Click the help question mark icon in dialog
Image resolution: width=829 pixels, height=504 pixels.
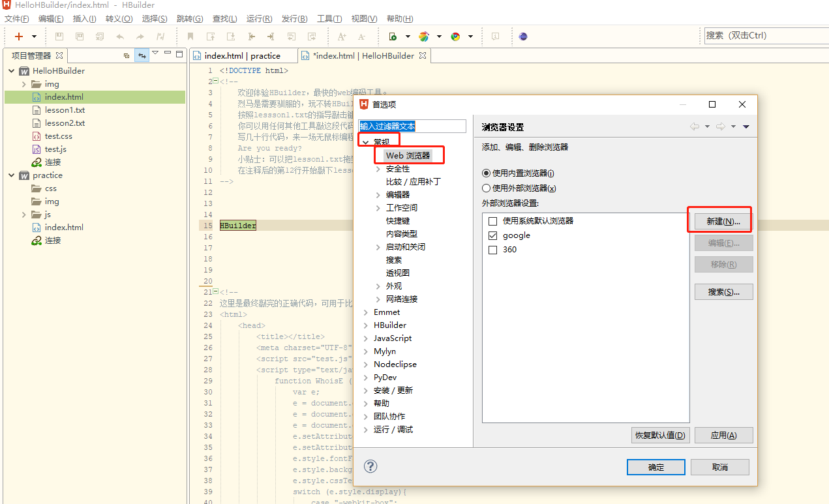click(370, 466)
